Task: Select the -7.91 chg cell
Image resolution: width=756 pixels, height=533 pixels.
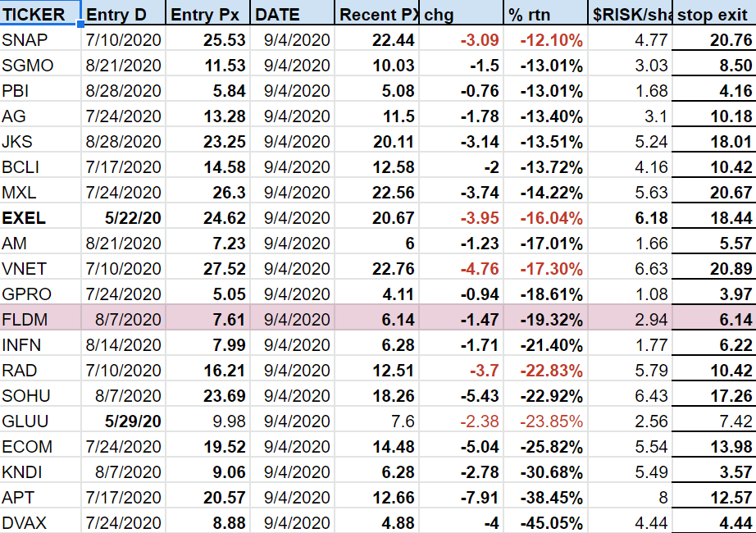Action: pos(462,497)
